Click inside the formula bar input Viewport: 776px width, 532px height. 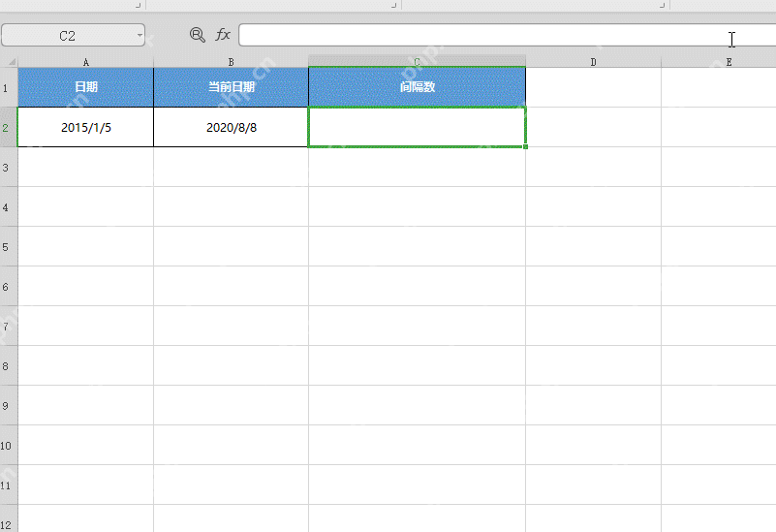[x=507, y=35]
